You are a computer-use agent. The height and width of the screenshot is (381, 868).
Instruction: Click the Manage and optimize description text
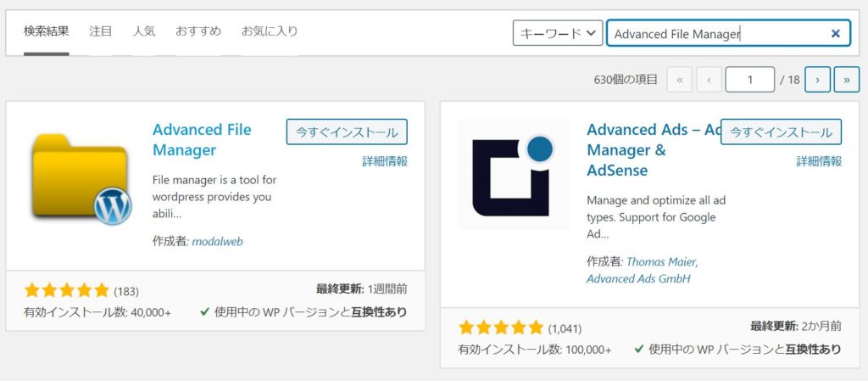pyautogui.click(x=659, y=217)
